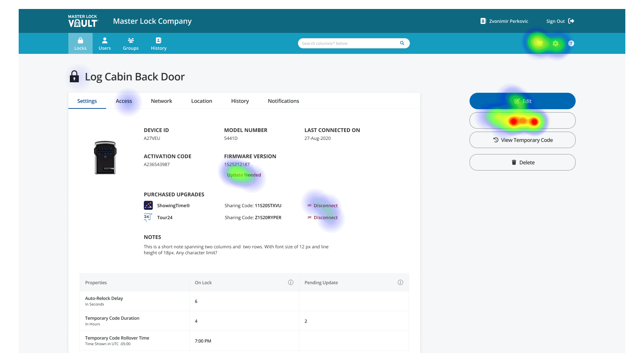Switch to the Network tab
Screen dimensions: 644x362
(161, 101)
